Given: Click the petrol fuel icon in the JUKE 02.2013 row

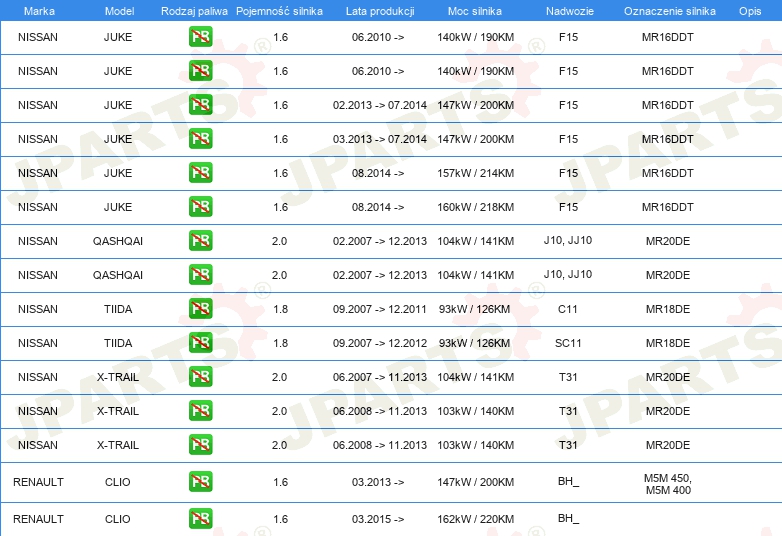Looking at the screenshot, I should click(200, 105).
